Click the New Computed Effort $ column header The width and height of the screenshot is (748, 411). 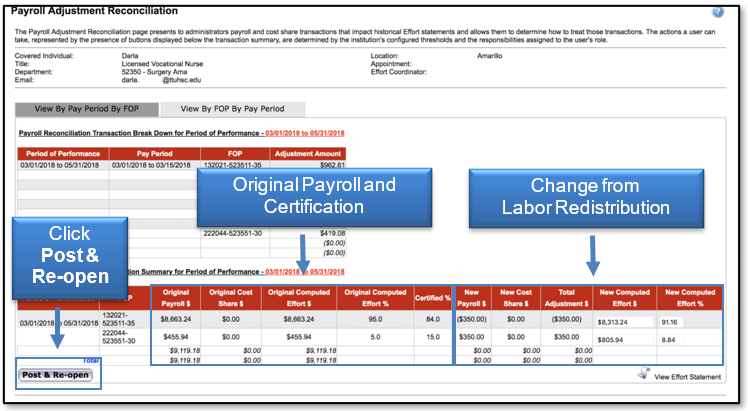624,298
